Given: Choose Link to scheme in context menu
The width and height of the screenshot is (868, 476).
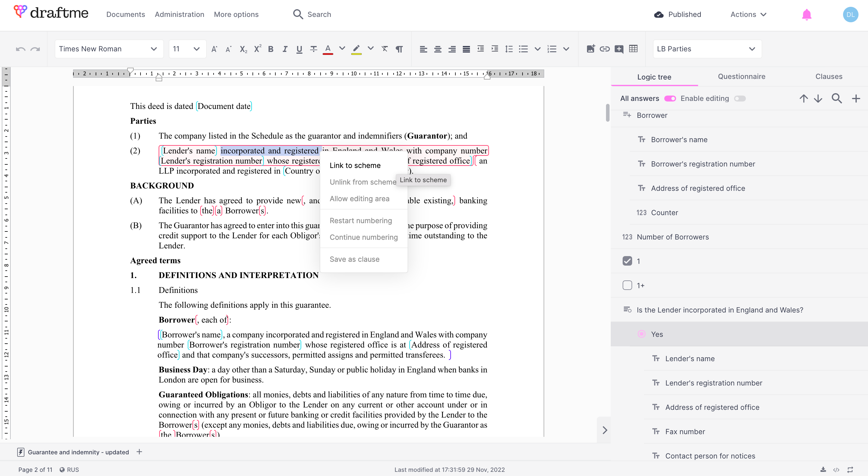Looking at the screenshot, I should coord(355,165).
